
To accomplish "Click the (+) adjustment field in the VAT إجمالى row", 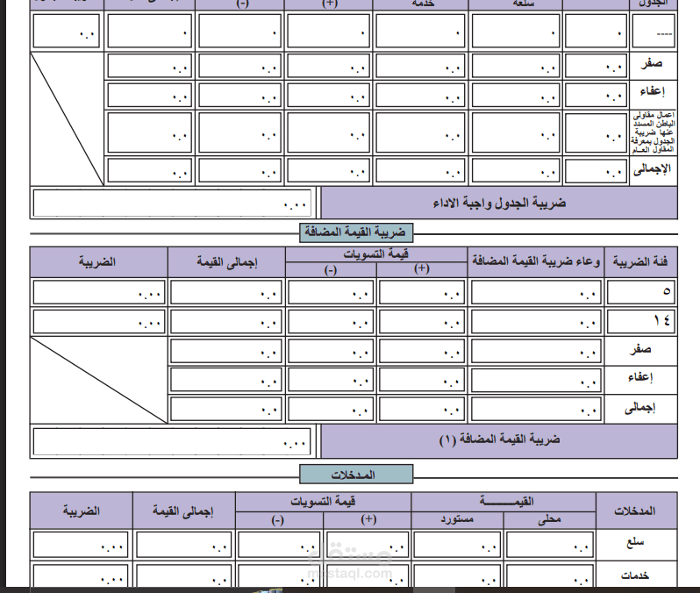I will [x=421, y=409].
